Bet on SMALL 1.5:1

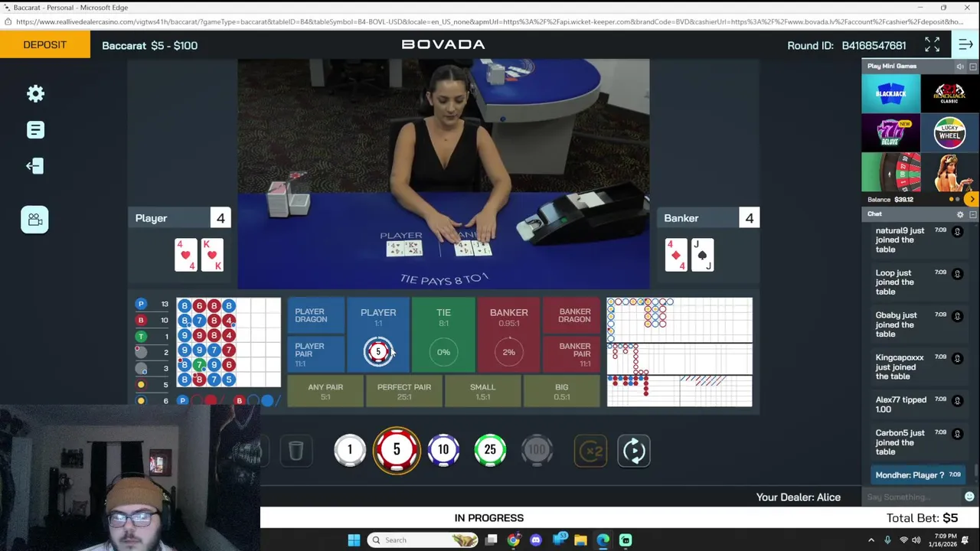click(x=482, y=392)
